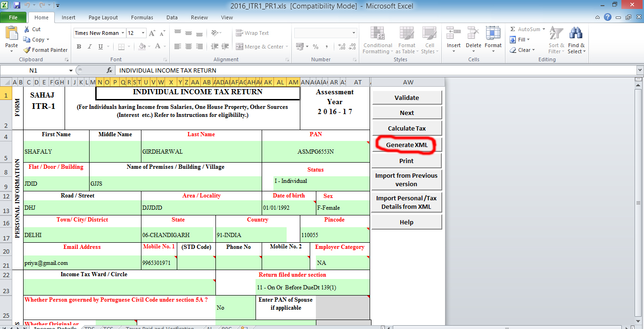
Task: Open Clipboard group dialog launcher
Action: [66, 60]
